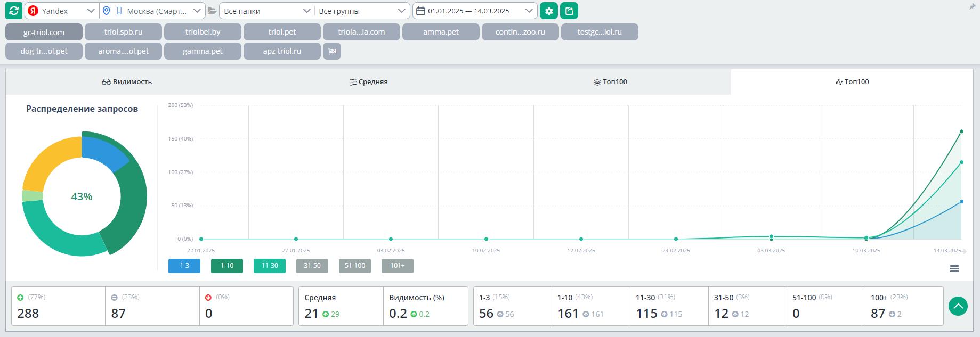The height and width of the screenshot is (337, 980).
Task: Click the 11-30 count value 115
Action: (x=646, y=314)
